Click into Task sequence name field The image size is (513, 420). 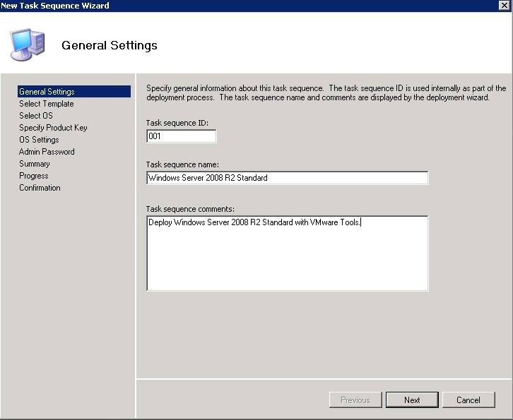[x=288, y=178]
